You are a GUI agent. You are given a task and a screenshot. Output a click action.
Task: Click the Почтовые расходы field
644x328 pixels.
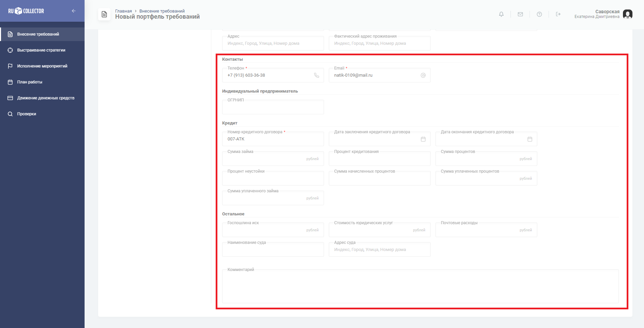click(486, 230)
